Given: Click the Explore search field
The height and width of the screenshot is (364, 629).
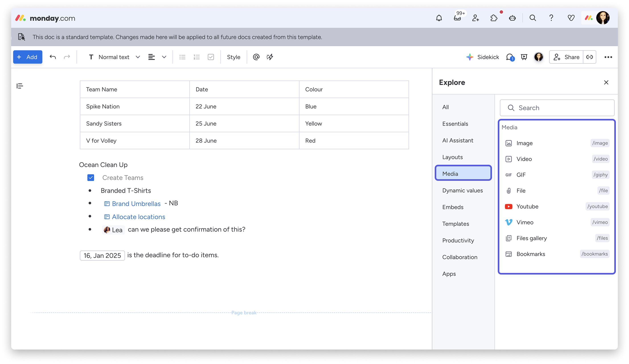Looking at the screenshot, I should [x=557, y=108].
